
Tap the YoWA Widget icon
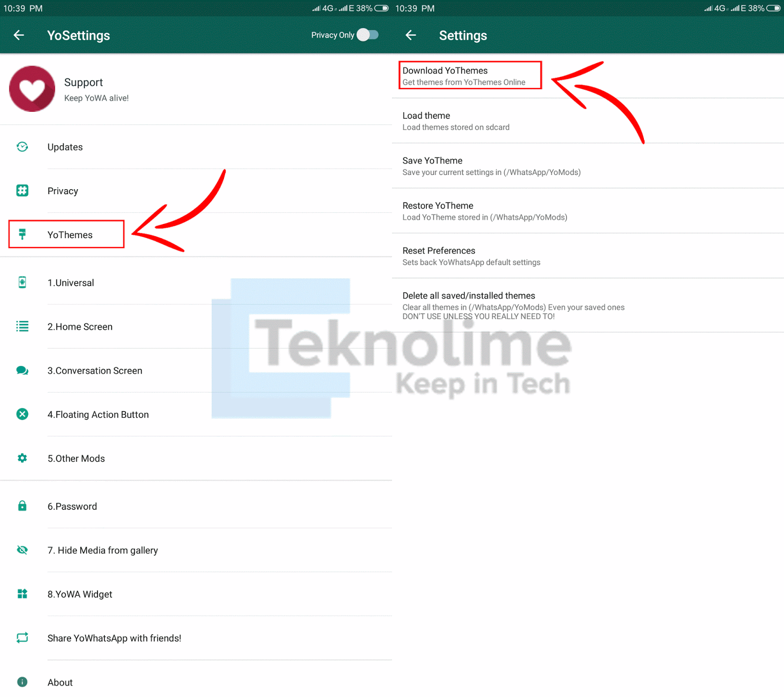pyautogui.click(x=22, y=594)
